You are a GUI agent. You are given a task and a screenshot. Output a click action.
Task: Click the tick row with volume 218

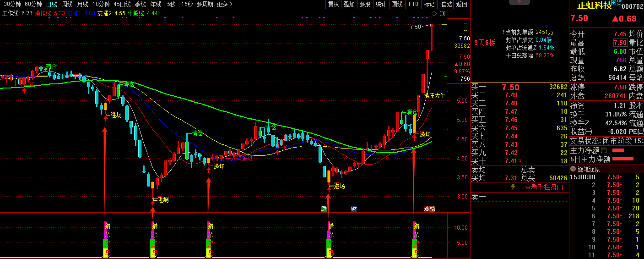click(x=606, y=216)
